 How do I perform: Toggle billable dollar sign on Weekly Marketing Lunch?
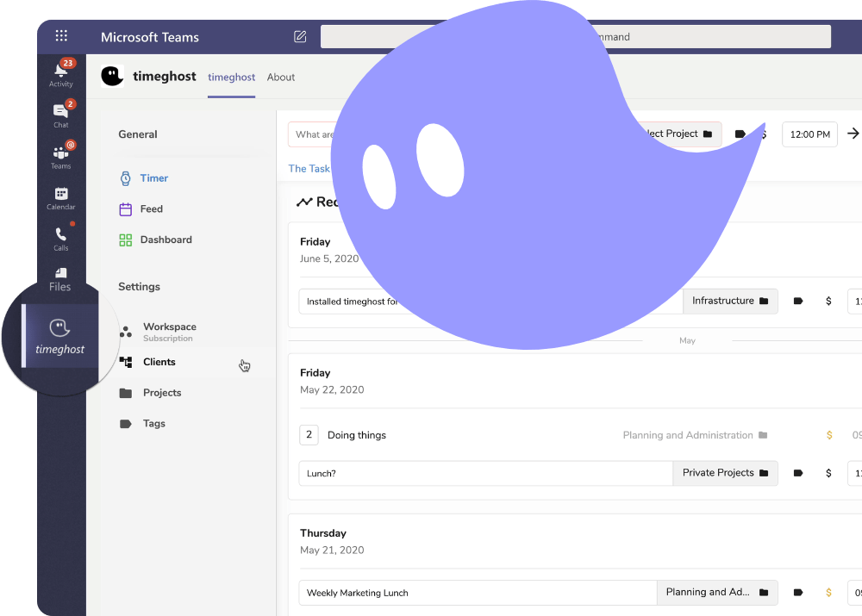828,593
